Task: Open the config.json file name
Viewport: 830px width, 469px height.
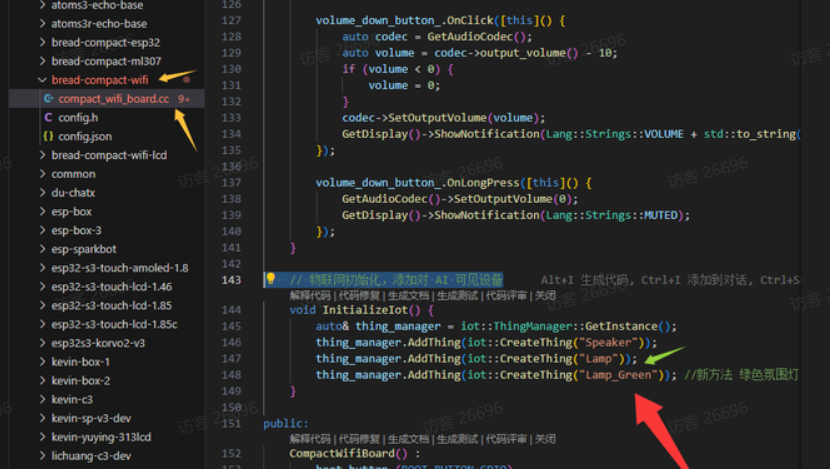Action: tap(85, 136)
